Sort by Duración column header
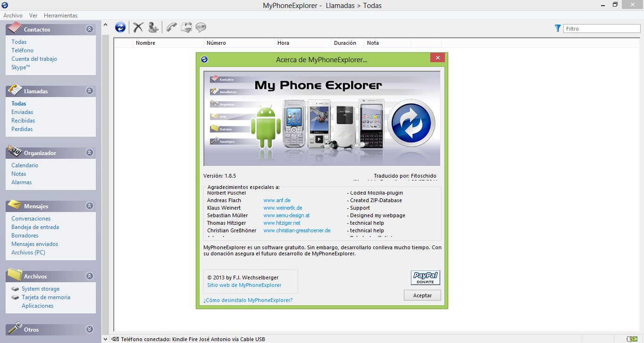Screen dimensions: 644x343 [x=348, y=43]
